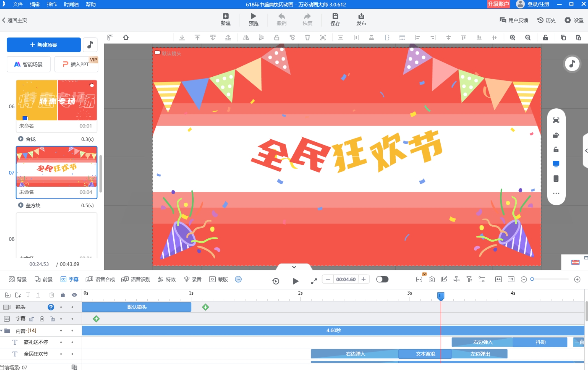588x370 pixels.
Task: Add background music with the note button beside 新建场景
Action: 90,45
